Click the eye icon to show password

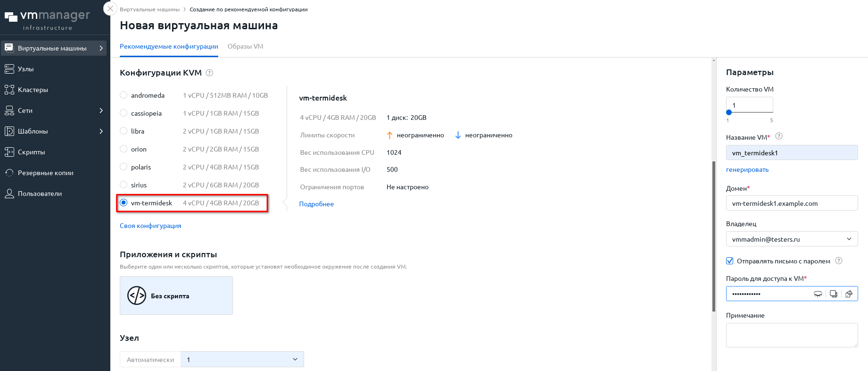pyautogui.click(x=818, y=294)
